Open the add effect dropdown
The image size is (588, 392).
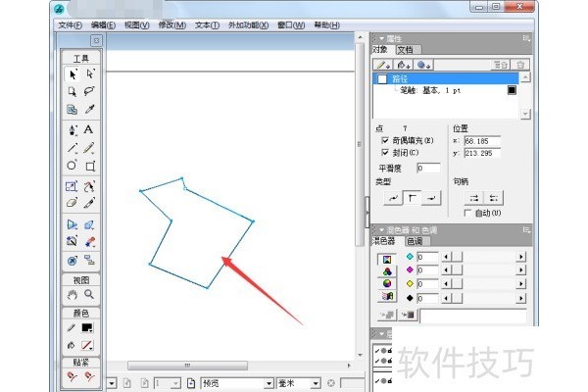424,65
